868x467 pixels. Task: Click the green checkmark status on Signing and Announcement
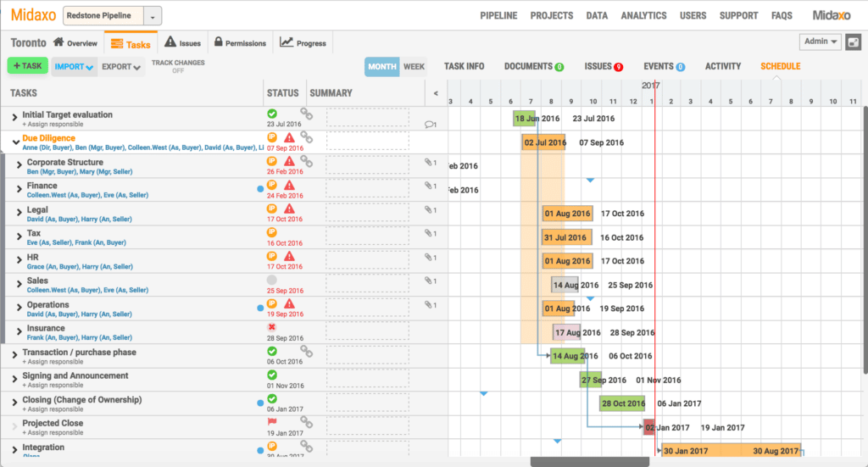(272, 374)
